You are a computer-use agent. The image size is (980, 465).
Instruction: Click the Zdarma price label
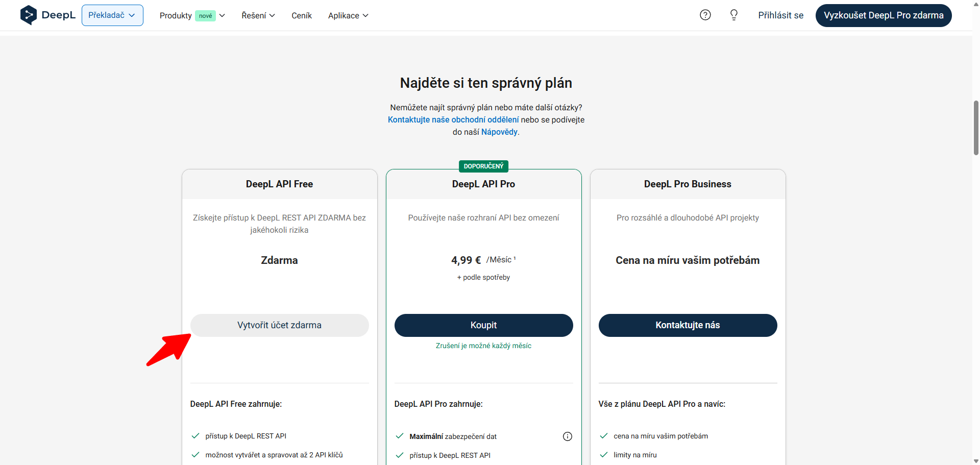(x=280, y=260)
